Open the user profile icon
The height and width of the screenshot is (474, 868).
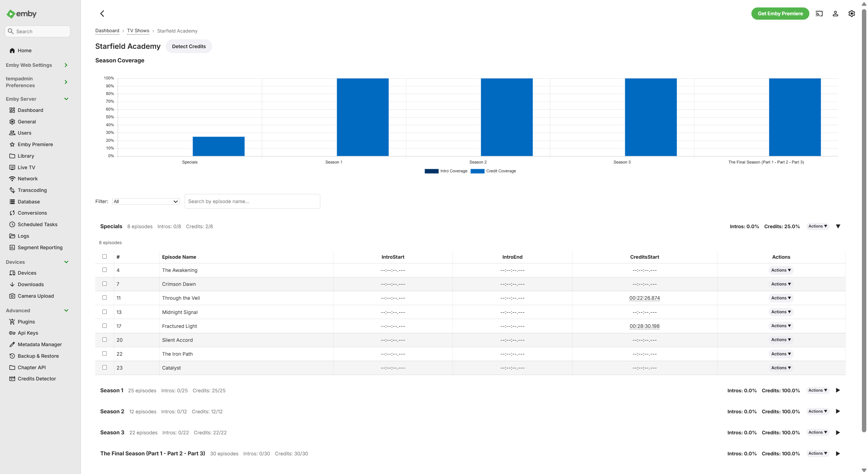[x=835, y=14]
